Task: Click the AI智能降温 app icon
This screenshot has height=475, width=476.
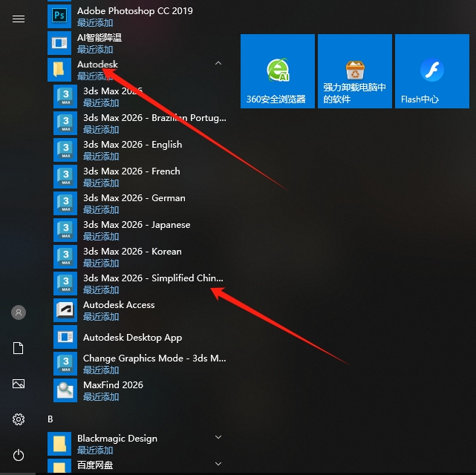Action: (59, 42)
